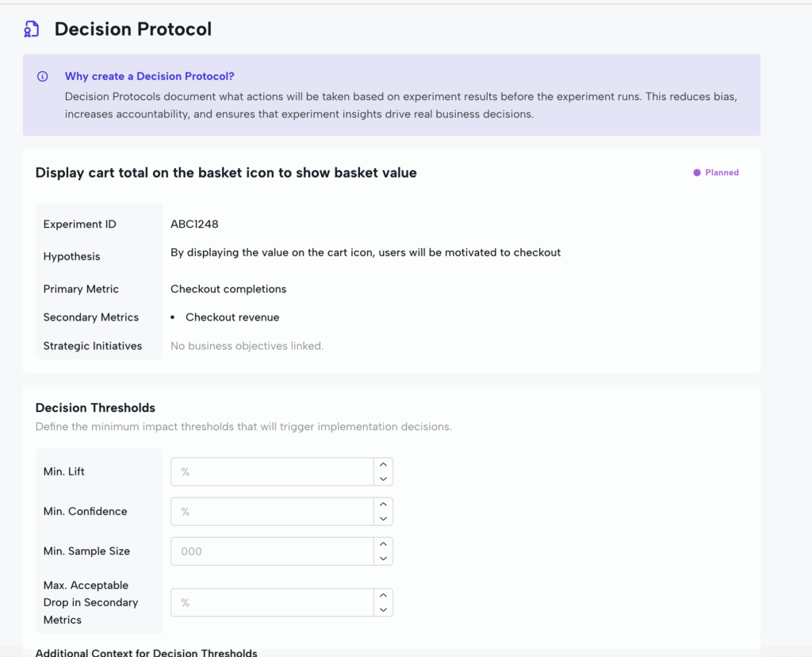Decrease Min. Lift with the down arrow
Image resolution: width=812 pixels, height=657 pixels.
click(383, 478)
